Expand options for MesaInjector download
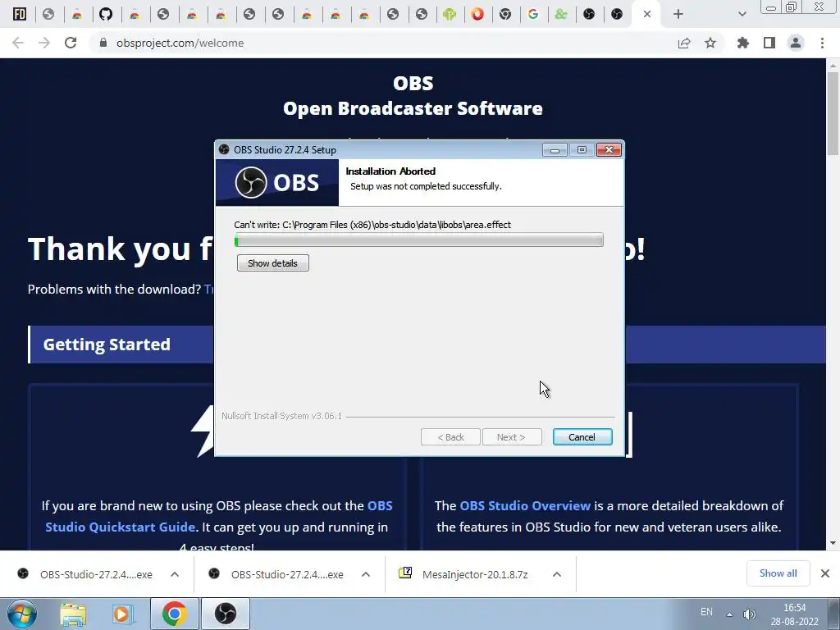 (557, 574)
